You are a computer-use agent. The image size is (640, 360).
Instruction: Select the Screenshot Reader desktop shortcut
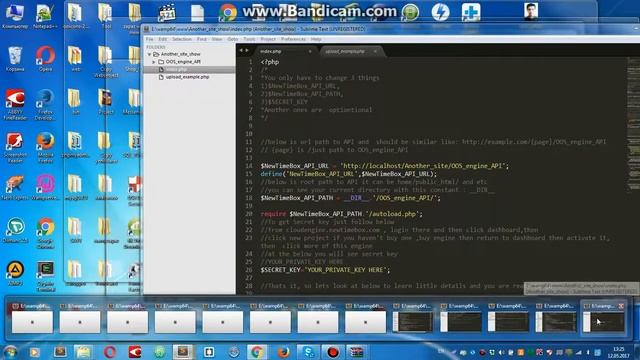click(x=15, y=148)
